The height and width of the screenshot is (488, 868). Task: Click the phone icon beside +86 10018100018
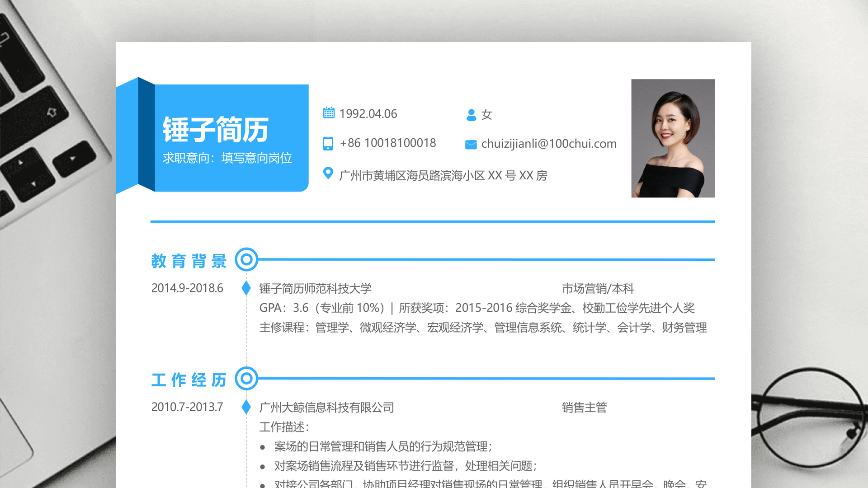pyautogui.click(x=328, y=143)
